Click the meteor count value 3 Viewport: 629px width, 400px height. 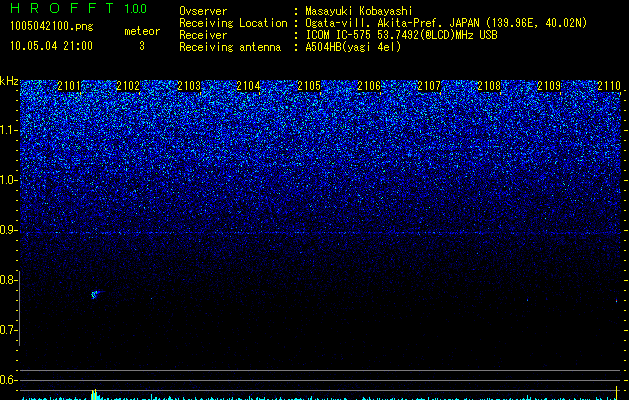[142, 46]
